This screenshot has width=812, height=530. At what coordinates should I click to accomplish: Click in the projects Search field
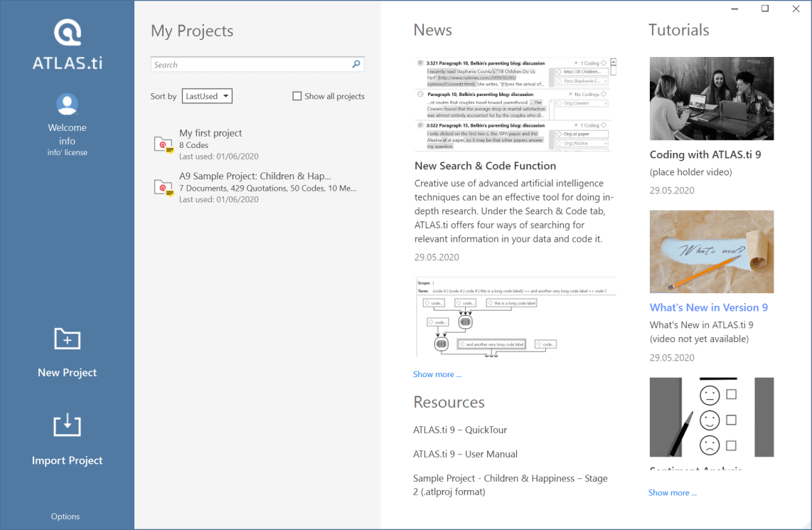click(249, 65)
